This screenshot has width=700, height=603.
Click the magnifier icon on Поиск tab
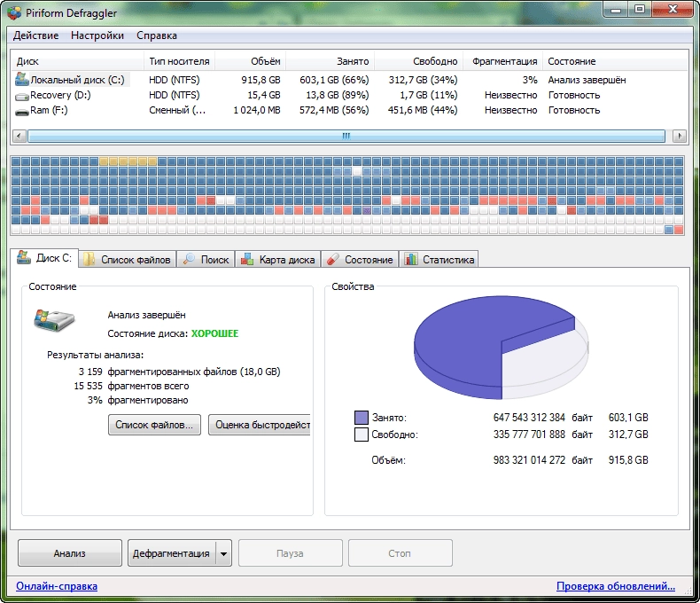coord(190,259)
